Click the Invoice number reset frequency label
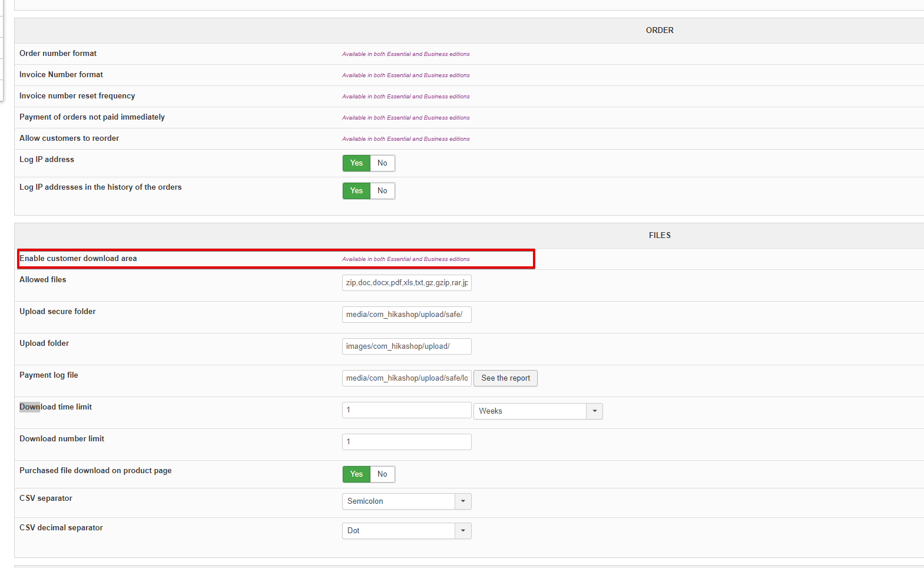Viewport: 924px width, 568px height. tap(77, 95)
